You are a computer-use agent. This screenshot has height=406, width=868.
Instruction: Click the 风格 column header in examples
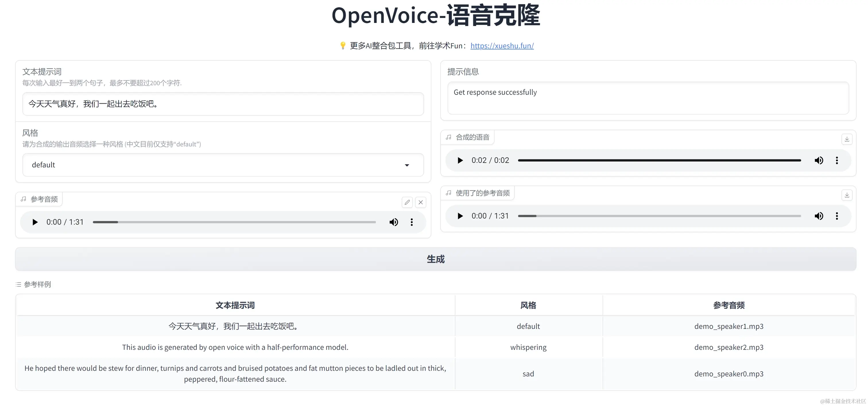528,305
